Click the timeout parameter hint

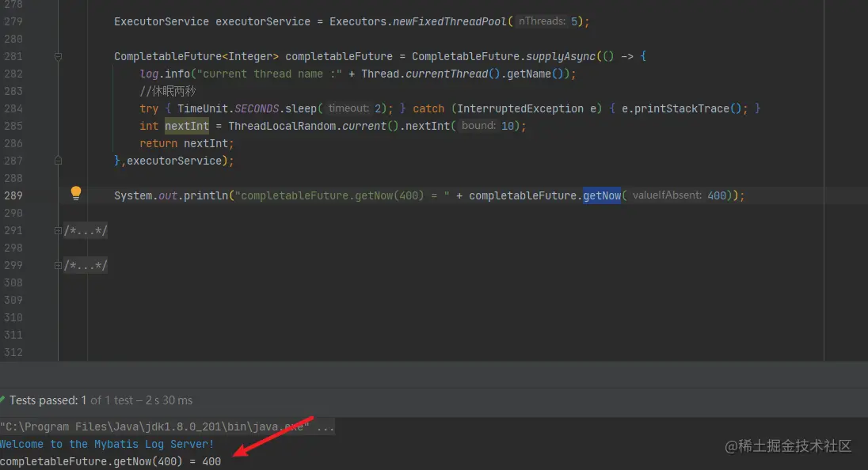point(348,109)
